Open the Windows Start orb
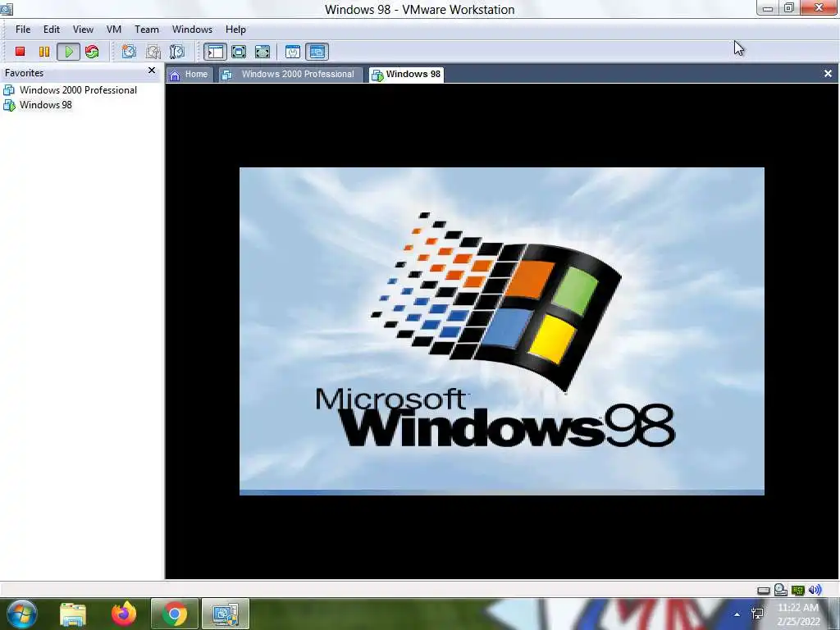 click(x=22, y=614)
